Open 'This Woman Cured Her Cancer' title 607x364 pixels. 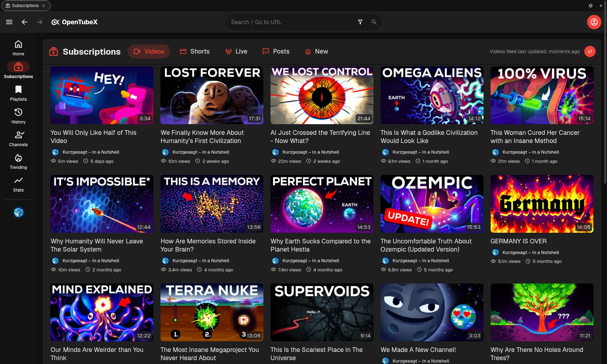tap(535, 137)
